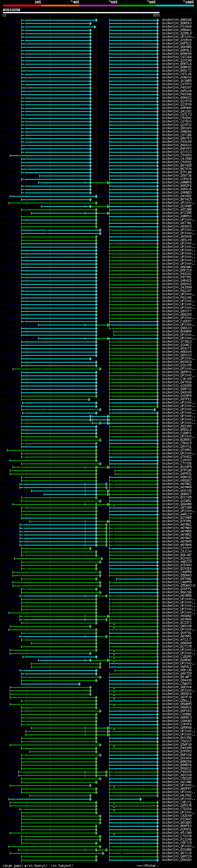Open the UniRef100_B3VAB8 match
The height and width of the screenshot is (868, 197).
(x=177, y=850)
